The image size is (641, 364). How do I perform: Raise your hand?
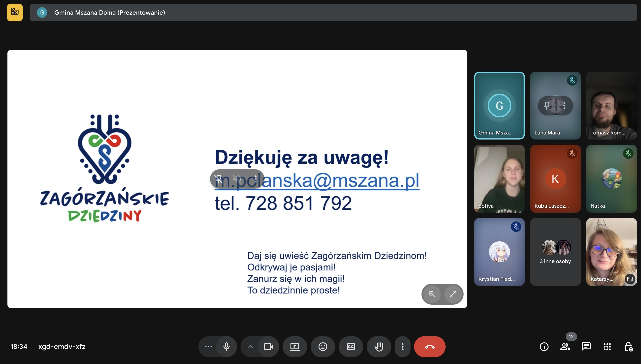point(379,346)
